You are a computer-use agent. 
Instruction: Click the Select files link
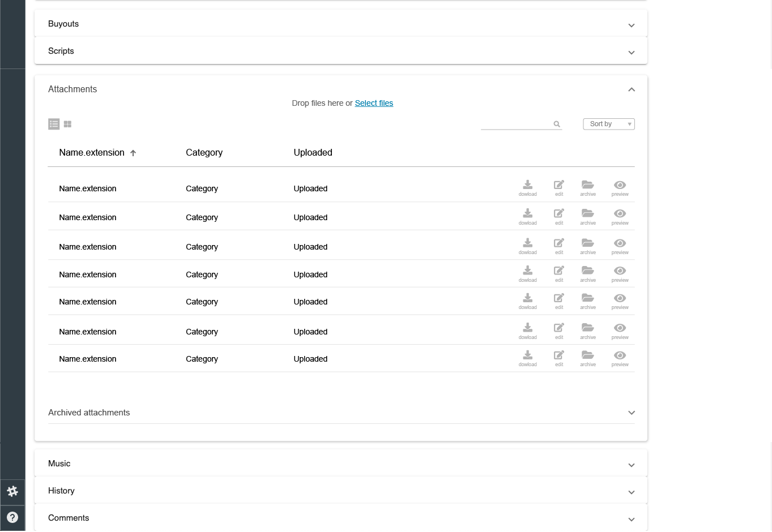click(x=374, y=103)
